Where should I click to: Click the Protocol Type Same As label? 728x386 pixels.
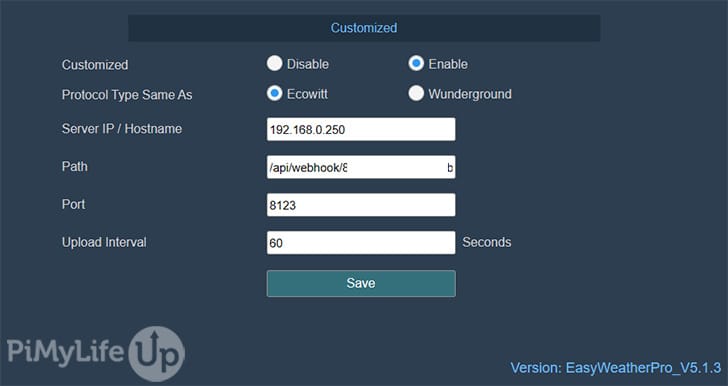127,95
